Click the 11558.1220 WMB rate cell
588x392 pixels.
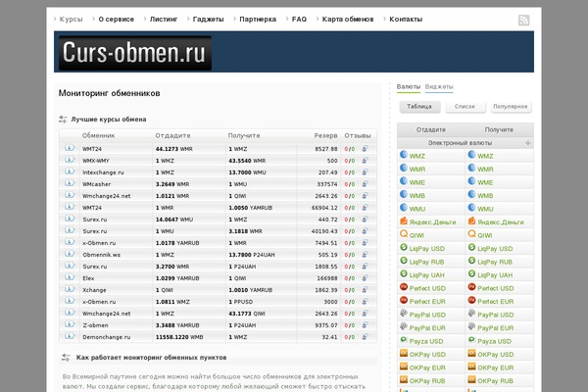point(179,337)
